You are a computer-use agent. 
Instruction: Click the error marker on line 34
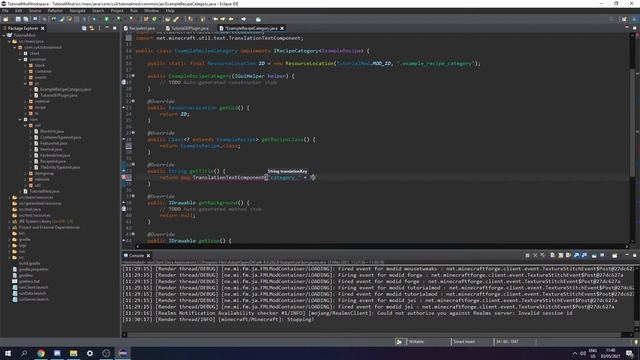[124, 178]
